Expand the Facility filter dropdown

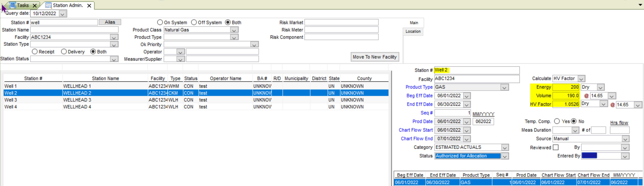[114, 37]
